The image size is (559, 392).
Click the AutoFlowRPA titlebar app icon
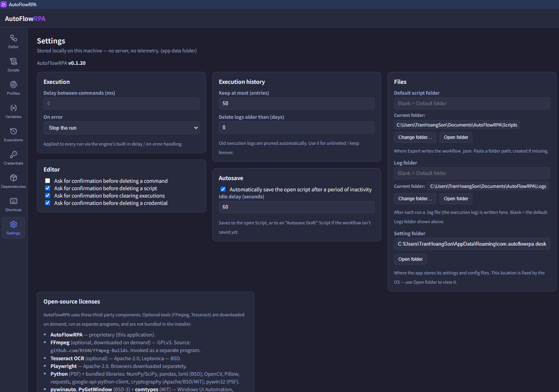[x=3, y=4]
